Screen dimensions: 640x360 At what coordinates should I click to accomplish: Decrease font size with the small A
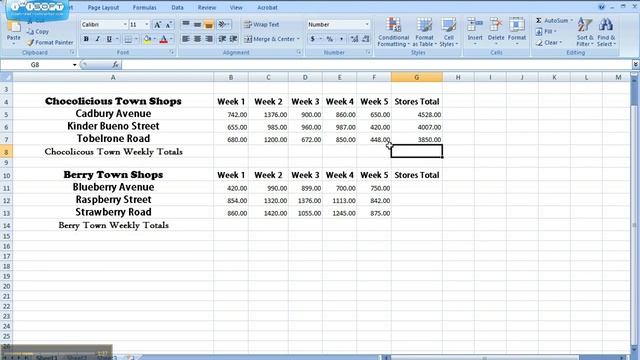point(169,25)
